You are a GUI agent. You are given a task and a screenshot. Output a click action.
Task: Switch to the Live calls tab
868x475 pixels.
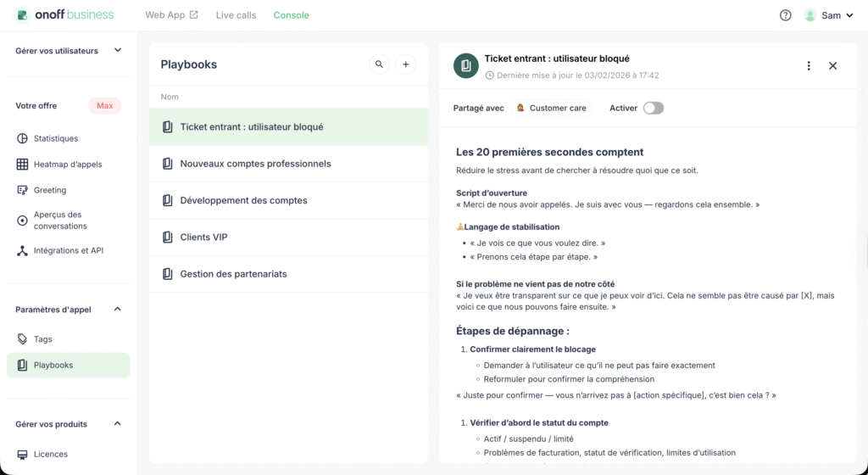pos(236,15)
